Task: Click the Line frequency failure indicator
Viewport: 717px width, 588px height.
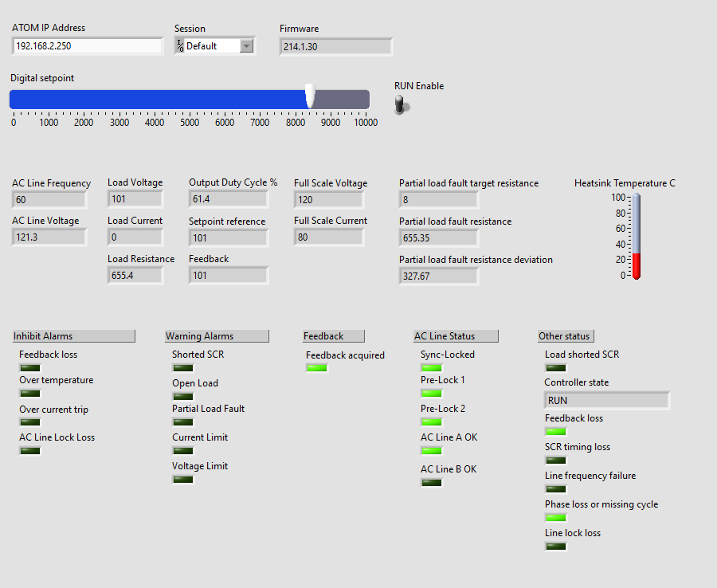Action: tap(555, 488)
